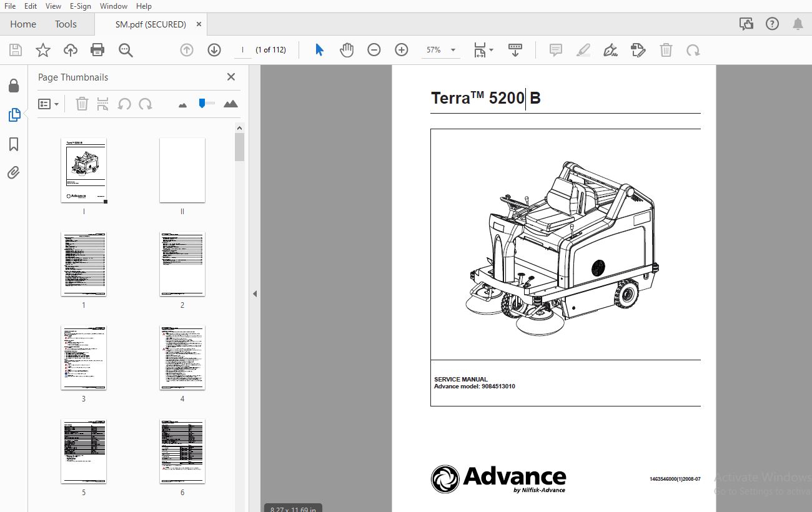Select page 5 thumbnail
The height and width of the screenshot is (512, 812).
point(84,451)
